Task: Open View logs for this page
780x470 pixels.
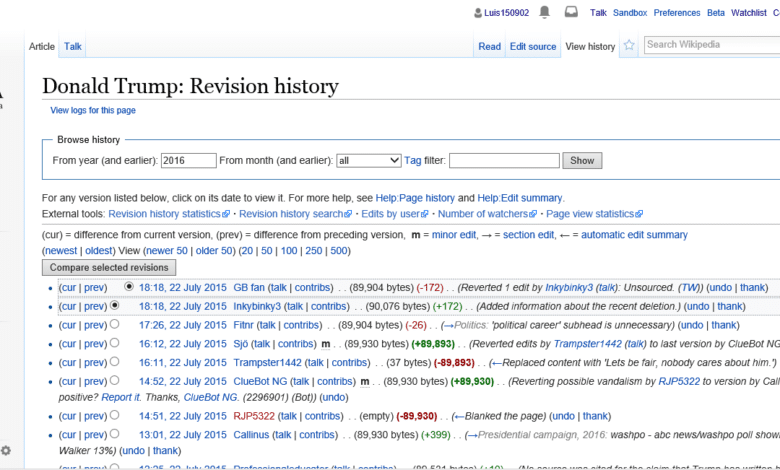Action: tap(93, 110)
